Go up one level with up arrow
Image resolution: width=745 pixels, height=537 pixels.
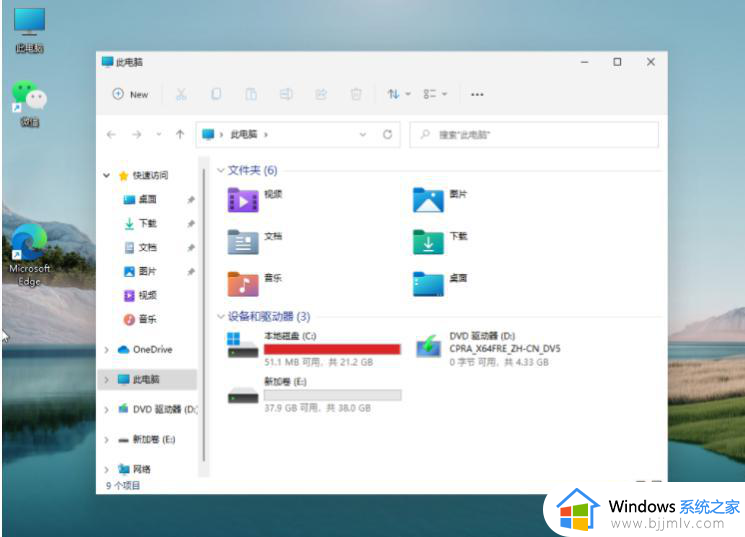(180, 134)
